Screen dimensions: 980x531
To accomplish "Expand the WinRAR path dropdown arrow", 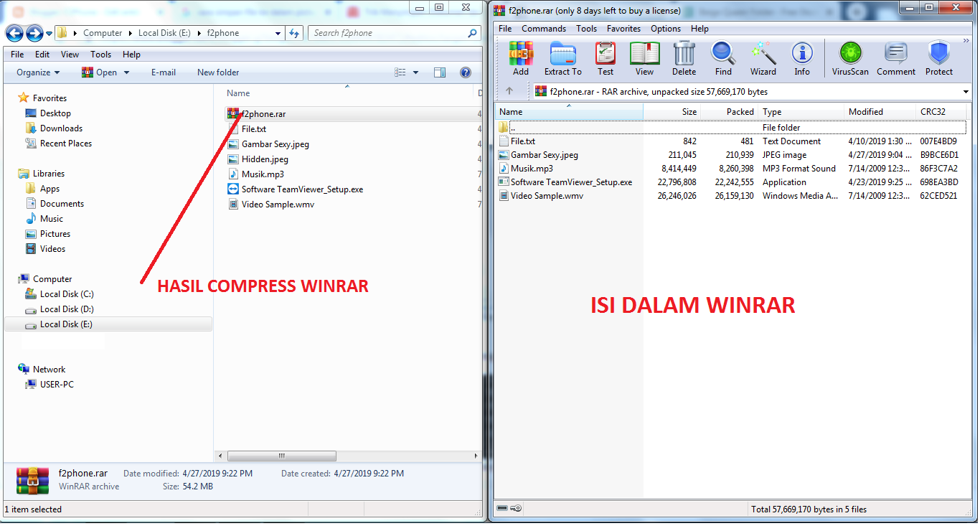I will click(x=966, y=92).
